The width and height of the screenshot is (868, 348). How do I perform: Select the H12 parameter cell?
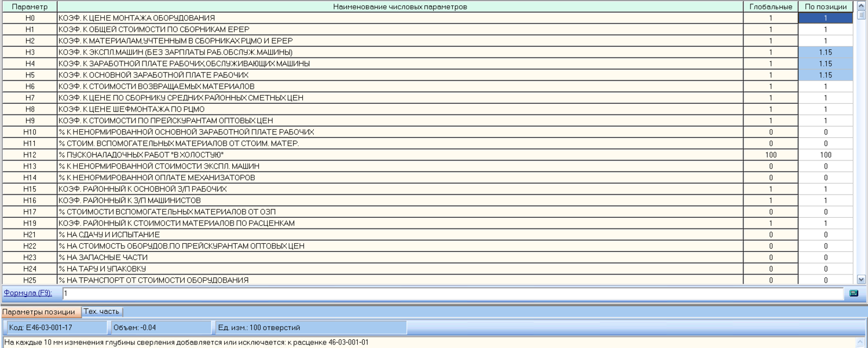[x=30, y=155]
